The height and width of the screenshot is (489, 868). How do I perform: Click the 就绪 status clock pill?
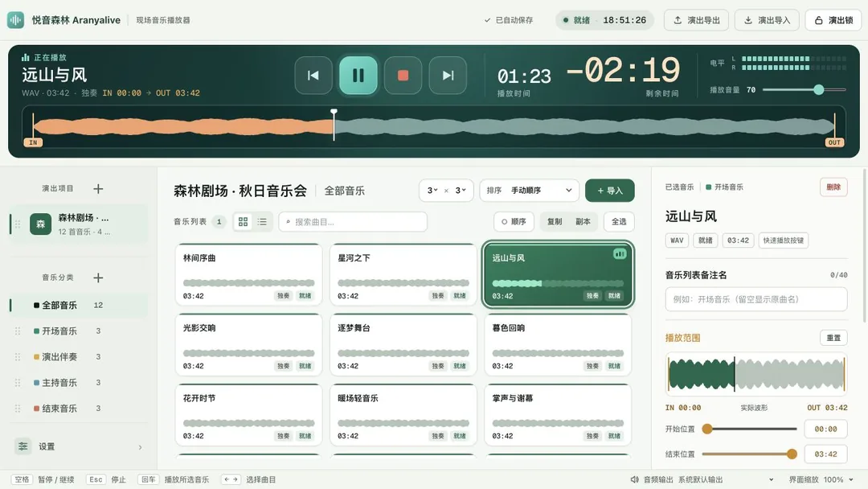(x=604, y=20)
